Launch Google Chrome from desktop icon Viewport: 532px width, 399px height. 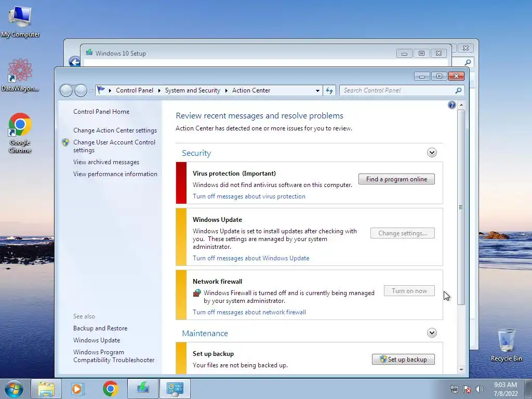[x=20, y=132]
